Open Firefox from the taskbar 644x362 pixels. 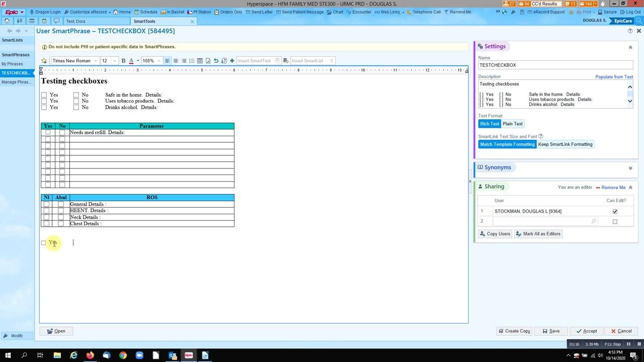tap(90, 355)
